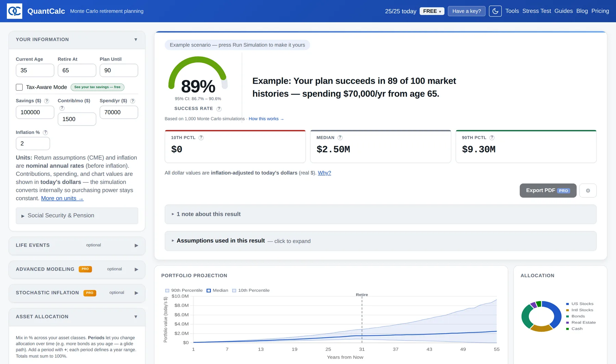Open How this works link
Image resolution: width=616 pixels, height=364 pixels.
coord(266,119)
